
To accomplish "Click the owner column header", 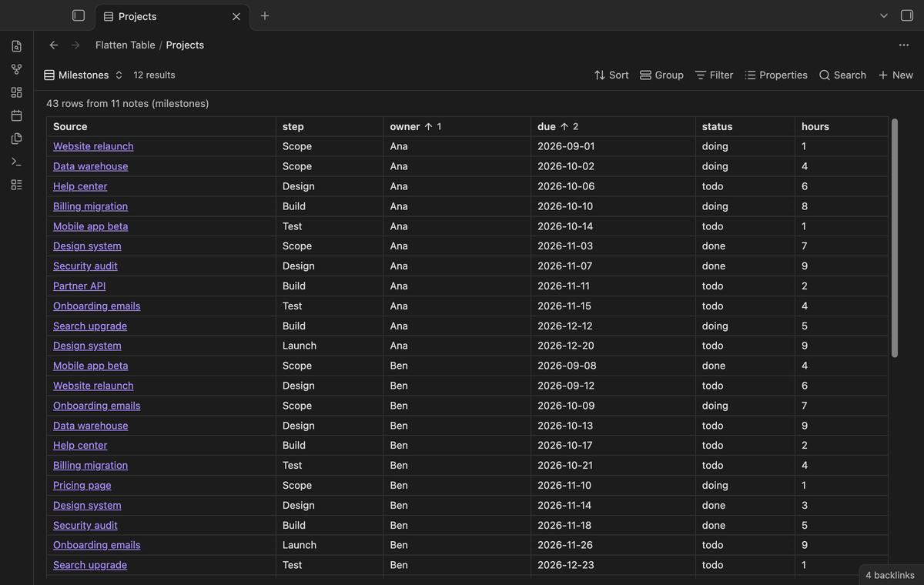I will click(x=457, y=126).
